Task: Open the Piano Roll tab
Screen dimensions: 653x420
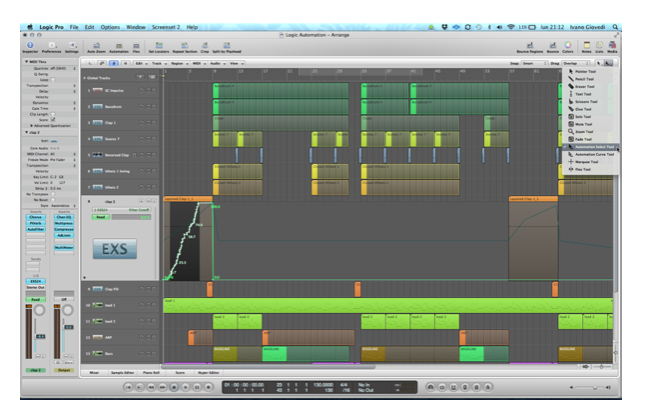Action: [x=151, y=373]
